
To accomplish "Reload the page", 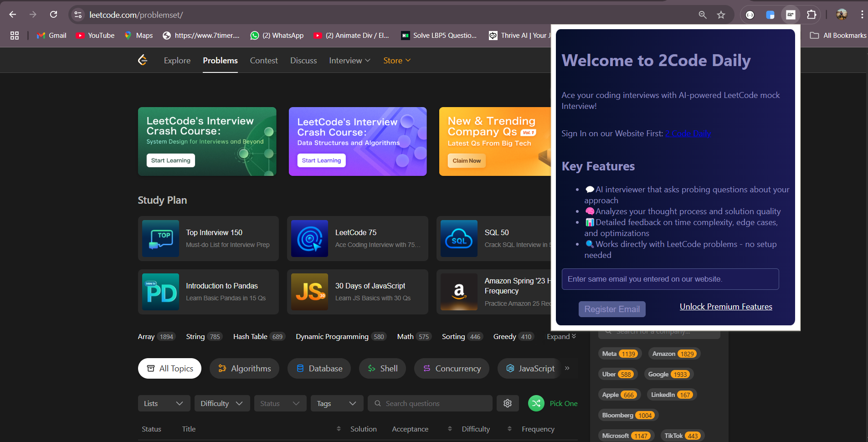I will [53, 15].
